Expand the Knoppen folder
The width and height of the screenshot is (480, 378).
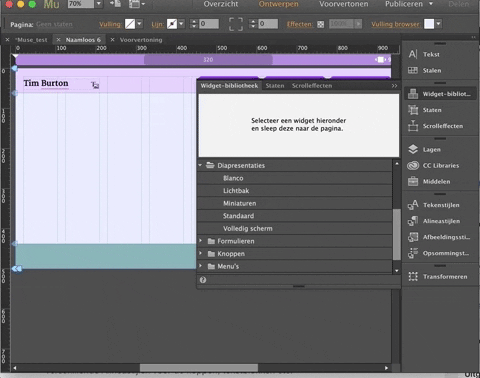coord(200,253)
